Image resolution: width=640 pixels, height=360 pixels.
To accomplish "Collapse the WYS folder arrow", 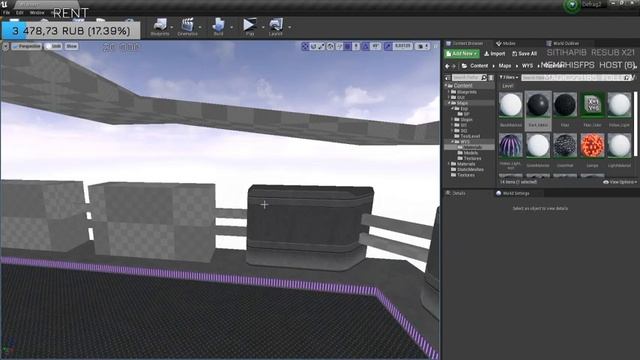I will click(x=452, y=142).
